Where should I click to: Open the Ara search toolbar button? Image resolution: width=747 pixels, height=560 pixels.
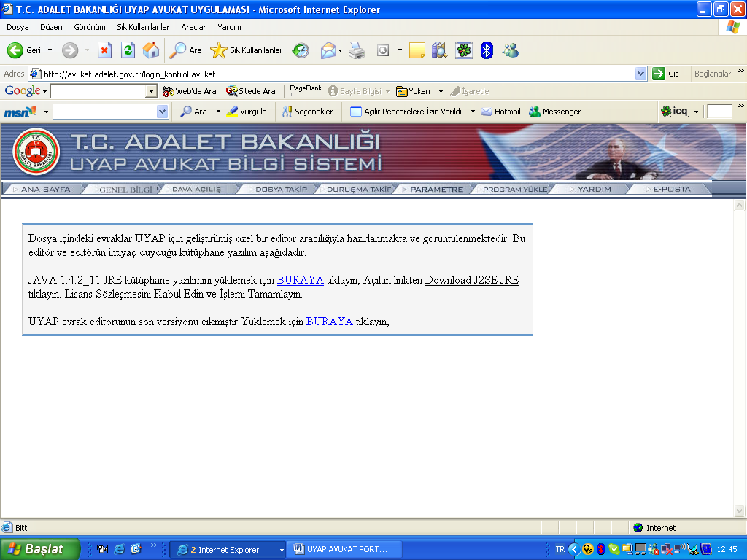pos(186,50)
